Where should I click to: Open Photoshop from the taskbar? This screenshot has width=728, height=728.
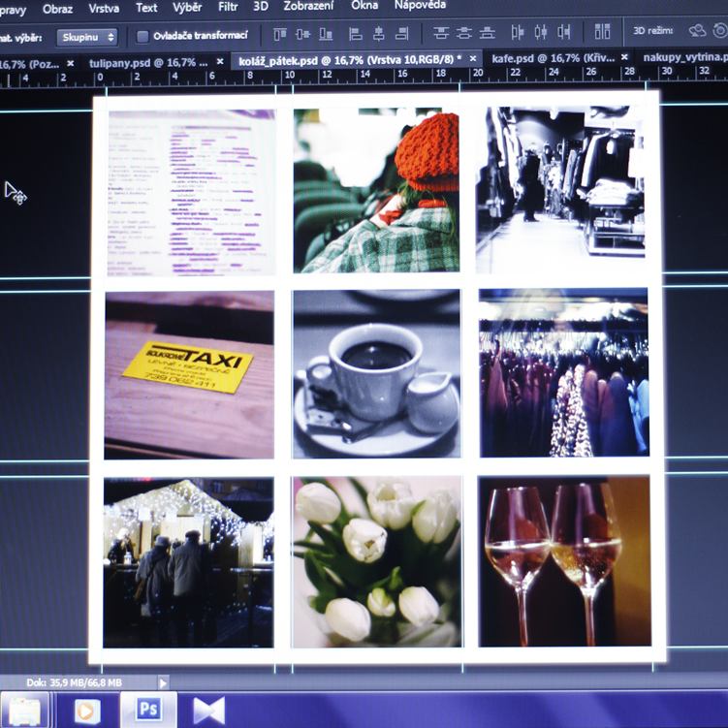coord(147,709)
